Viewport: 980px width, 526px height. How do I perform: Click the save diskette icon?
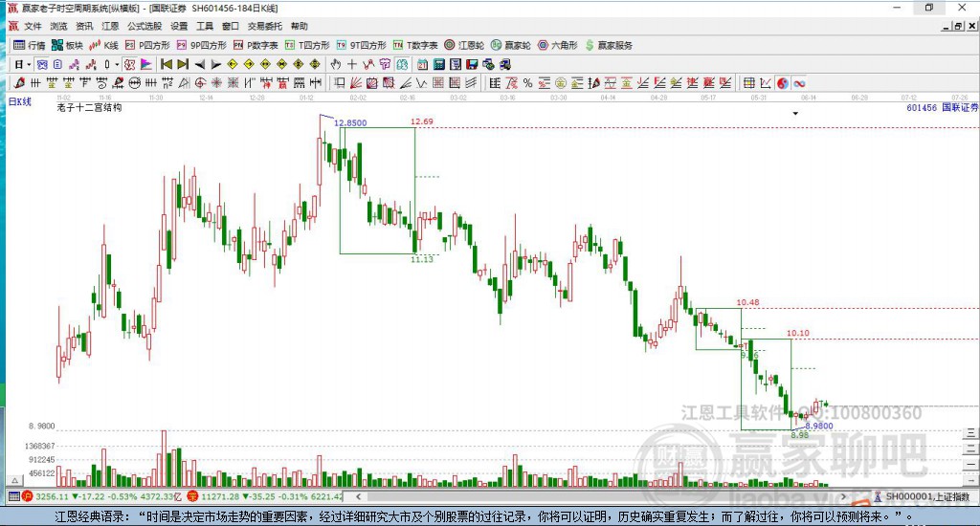click(x=472, y=64)
